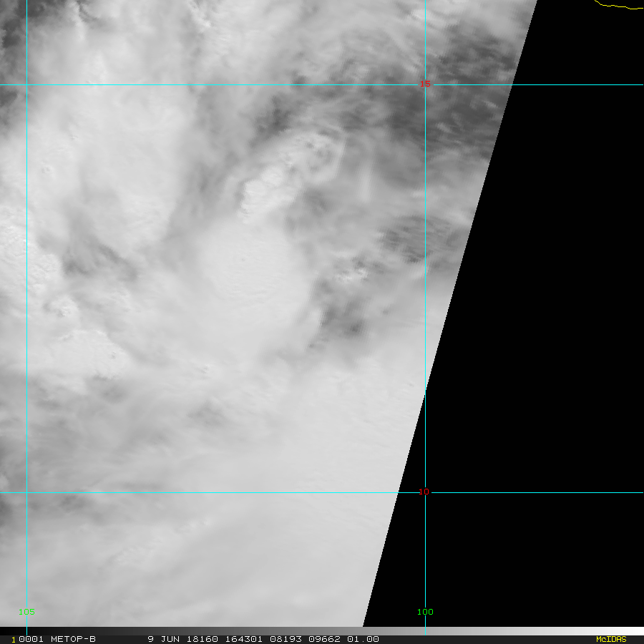Click the green 100 longitude label

tap(425, 612)
